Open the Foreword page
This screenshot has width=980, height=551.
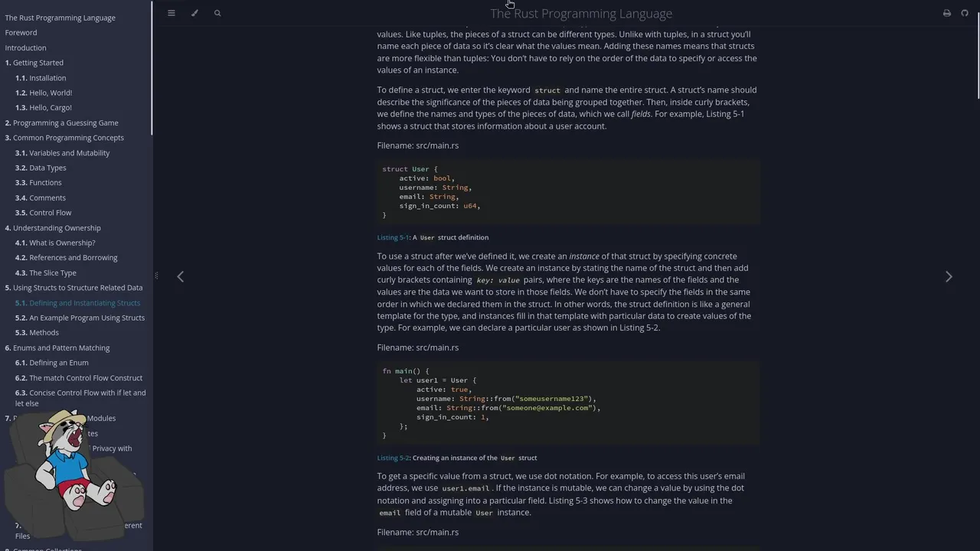21,32
